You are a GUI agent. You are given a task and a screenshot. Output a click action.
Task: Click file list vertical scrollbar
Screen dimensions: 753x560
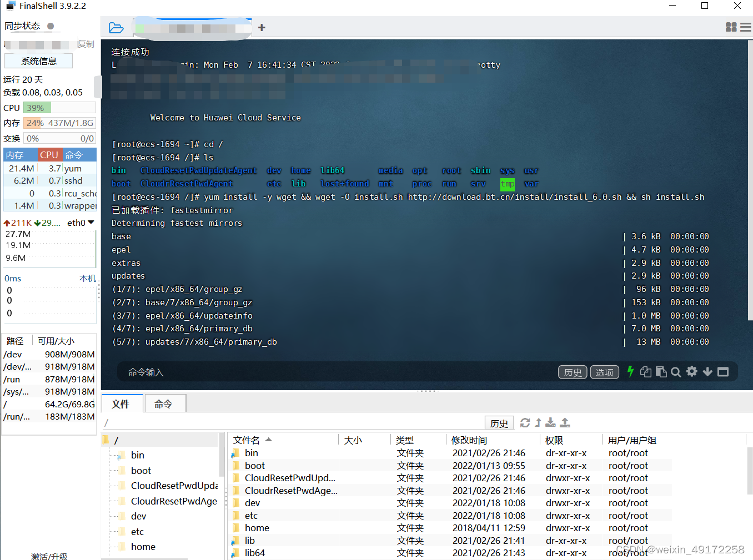[750, 472]
